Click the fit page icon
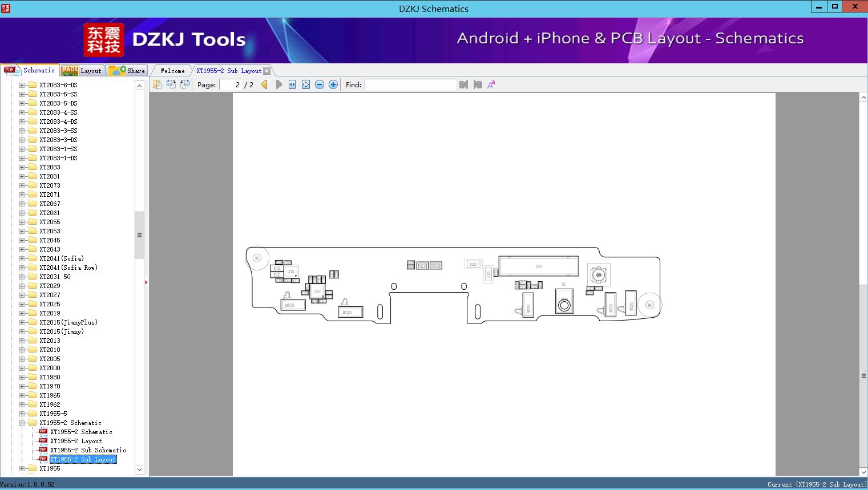Screen dimensions: 868x490 click(x=306, y=84)
